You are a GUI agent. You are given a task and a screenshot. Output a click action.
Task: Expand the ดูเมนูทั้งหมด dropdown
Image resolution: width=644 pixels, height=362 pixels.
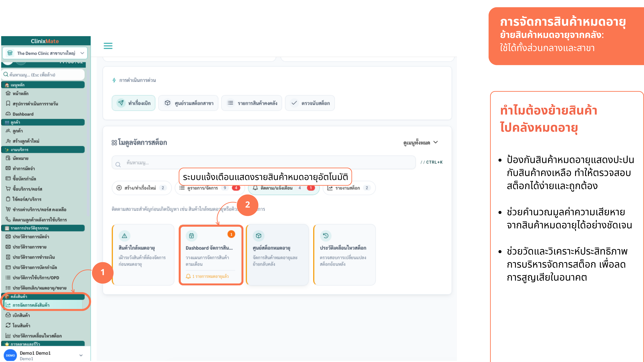click(x=421, y=143)
